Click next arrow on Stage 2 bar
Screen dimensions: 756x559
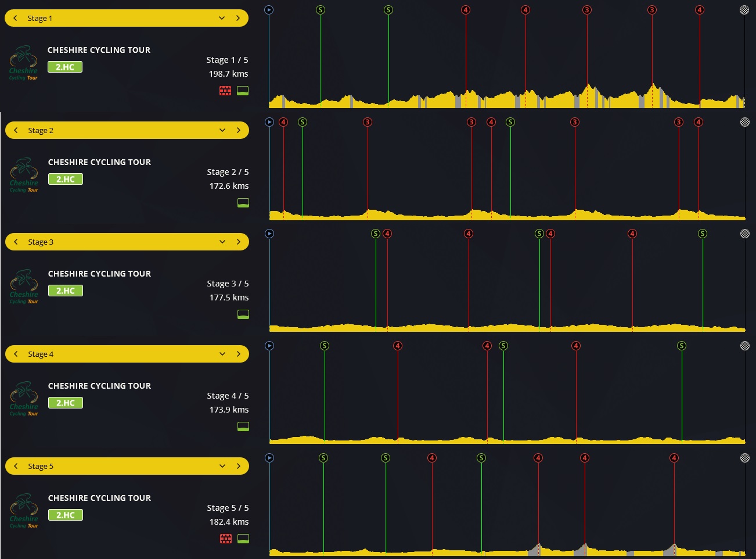tap(239, 130)
